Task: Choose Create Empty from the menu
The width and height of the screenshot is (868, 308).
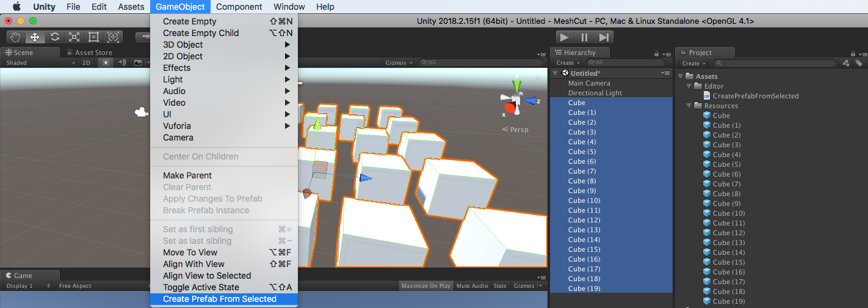Action: pos(224,21)
